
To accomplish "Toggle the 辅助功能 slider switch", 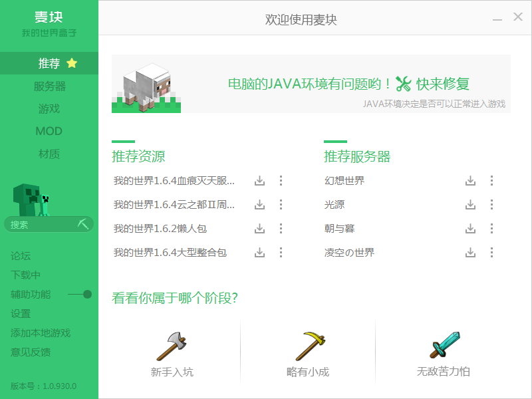I will 88,294.
